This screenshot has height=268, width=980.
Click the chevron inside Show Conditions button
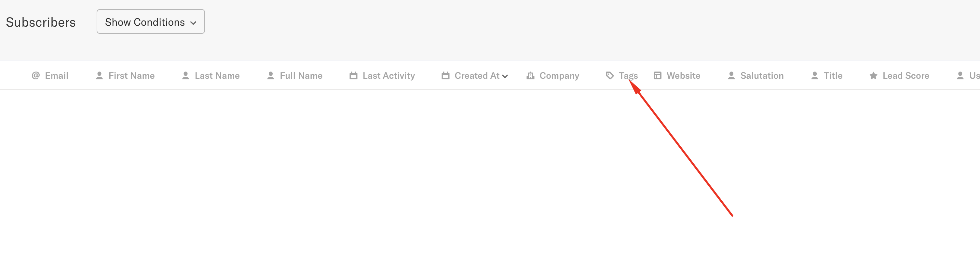pyautogui.click(x=193, y=23)
